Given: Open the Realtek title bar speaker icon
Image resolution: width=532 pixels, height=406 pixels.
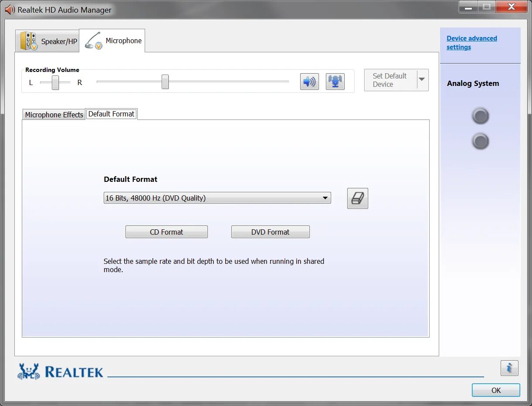Looking at the screenshot, I should pyautogui.click(x=10, y=9).
